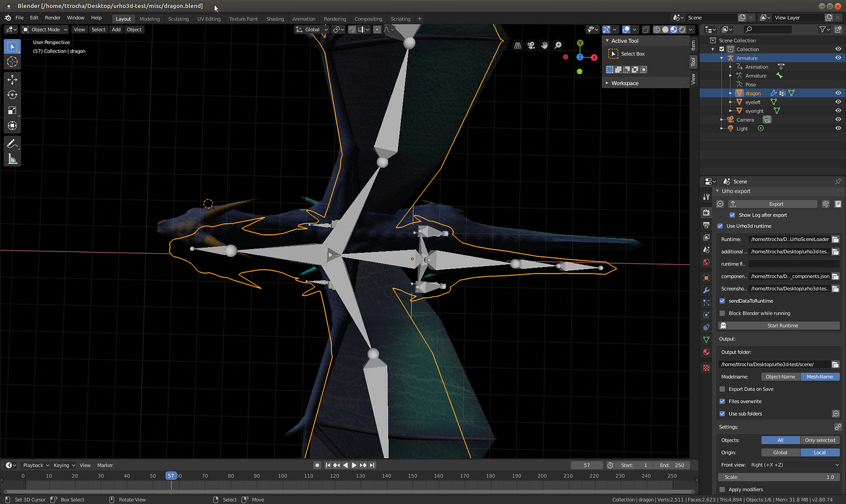
Task: Click new collection icon in outliner header
Action: pyautogui.click(x=839, y=29)
